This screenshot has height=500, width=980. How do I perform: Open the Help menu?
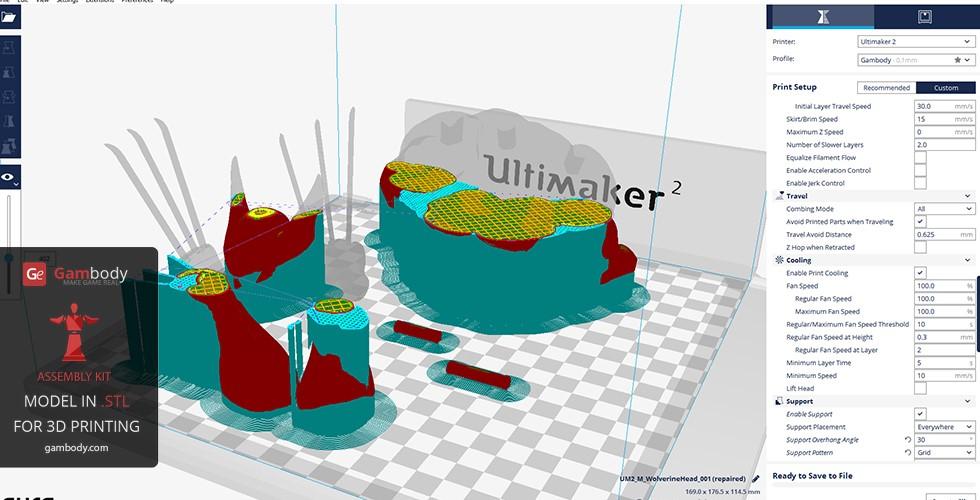tap(167, 1)
